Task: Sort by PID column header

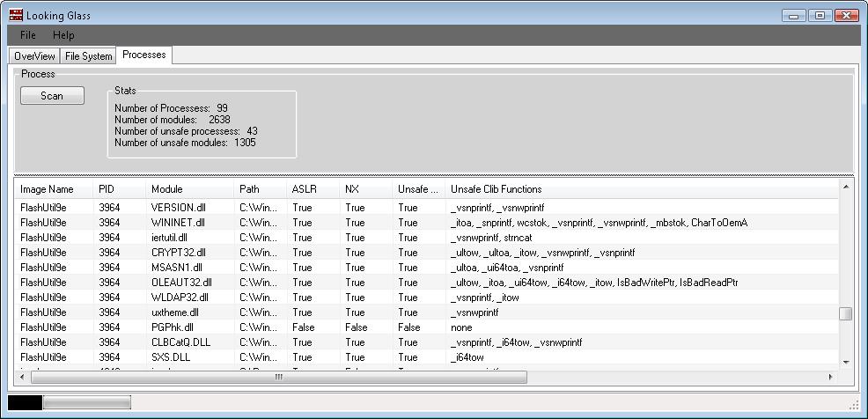Action: point(120,189)
